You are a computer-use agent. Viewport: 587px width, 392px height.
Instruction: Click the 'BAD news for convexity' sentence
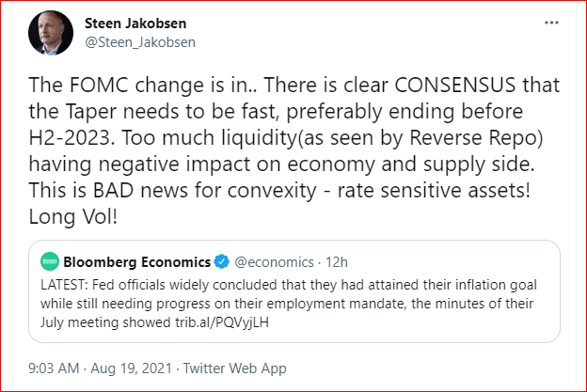[279, 191]
